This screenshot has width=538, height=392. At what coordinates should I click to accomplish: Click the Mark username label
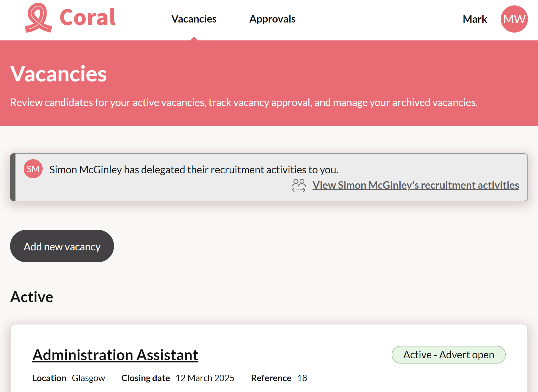(475, 19)
